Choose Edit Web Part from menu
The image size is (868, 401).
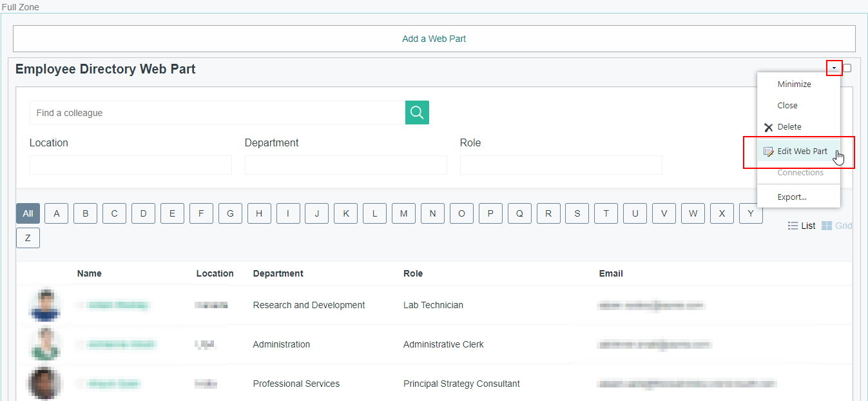802,152
